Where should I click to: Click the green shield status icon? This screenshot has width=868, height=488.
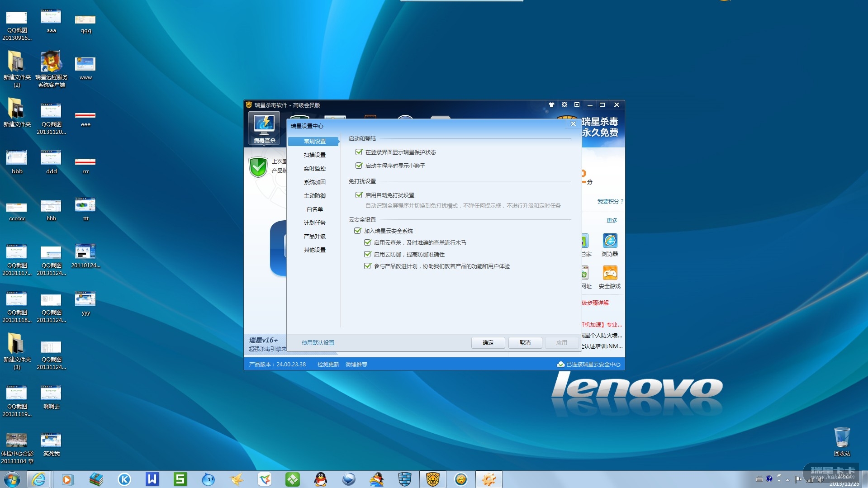pyautogui.click(x=258, y=167)
